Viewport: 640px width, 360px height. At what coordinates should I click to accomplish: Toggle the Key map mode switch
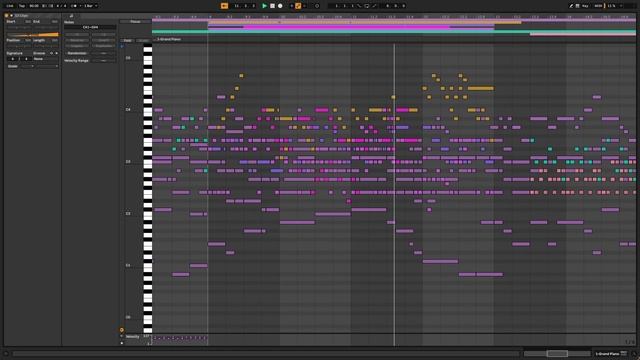585,6
